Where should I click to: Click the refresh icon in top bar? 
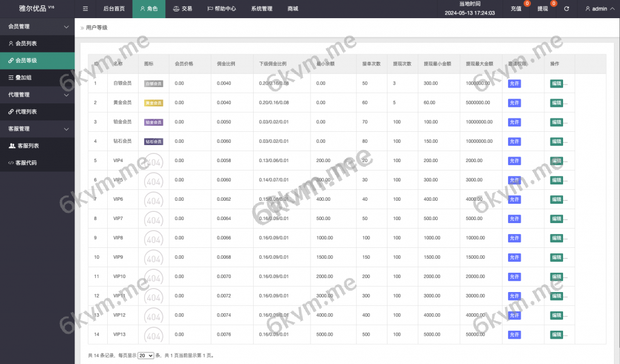(x=566, y=9)
